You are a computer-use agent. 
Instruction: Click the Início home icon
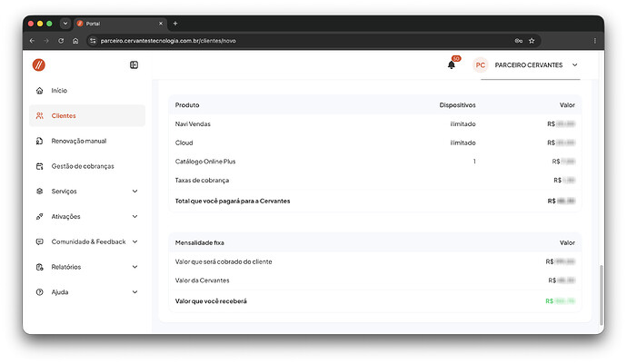click(40, 90)
